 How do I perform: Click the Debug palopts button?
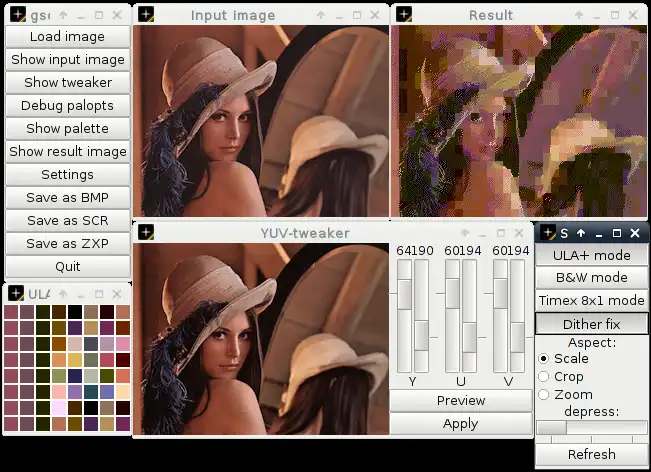(68, 105)
